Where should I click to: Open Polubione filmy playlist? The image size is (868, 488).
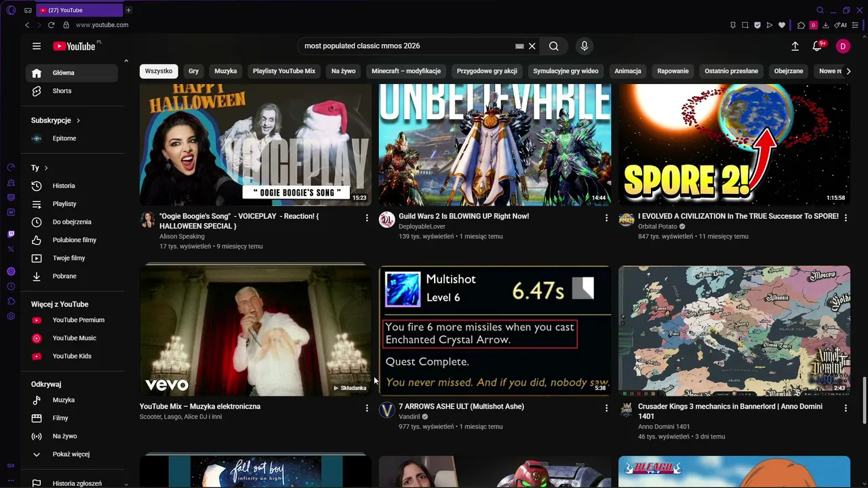point(72,240)
